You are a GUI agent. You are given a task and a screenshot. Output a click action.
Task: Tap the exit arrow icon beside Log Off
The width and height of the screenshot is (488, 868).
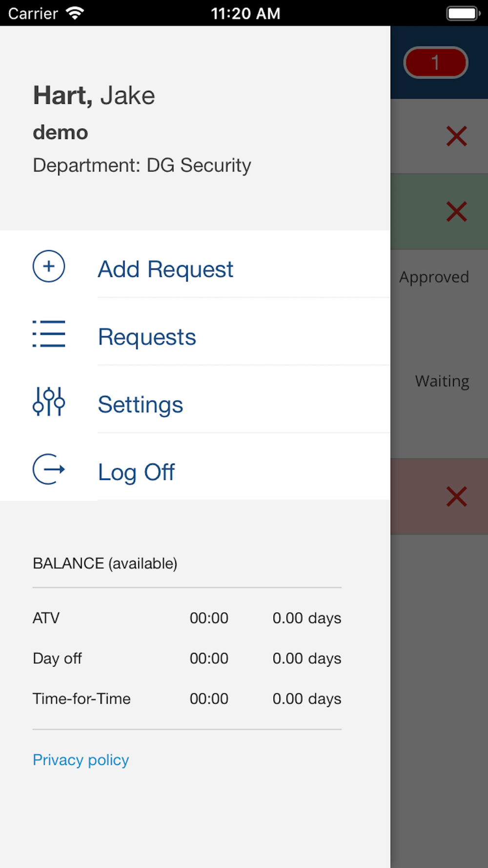coord(49,469)
